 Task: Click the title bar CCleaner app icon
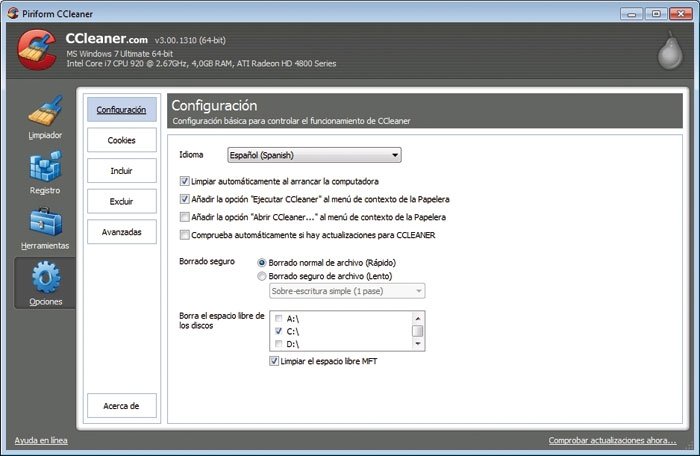point(13,13)
